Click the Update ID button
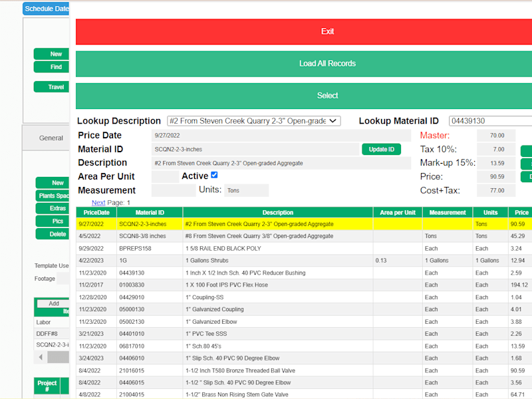The height and width of the screenshot is (399, 532). (381, 149)
